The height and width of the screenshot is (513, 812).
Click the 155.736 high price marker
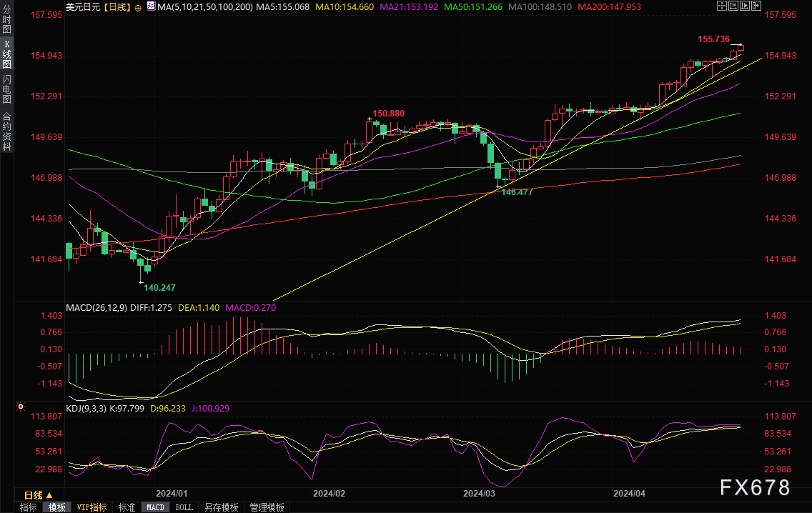[x=713, y=39]
